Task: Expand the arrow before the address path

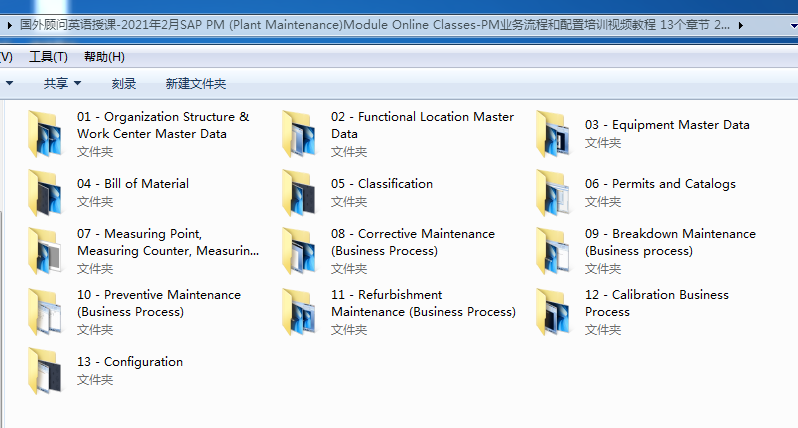Action: click(x=9, y=25)
